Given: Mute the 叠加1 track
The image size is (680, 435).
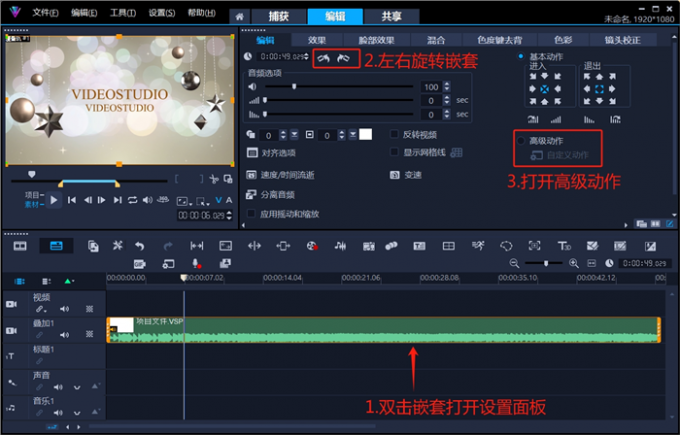Looking at the screenshot, I should (65, 334).
